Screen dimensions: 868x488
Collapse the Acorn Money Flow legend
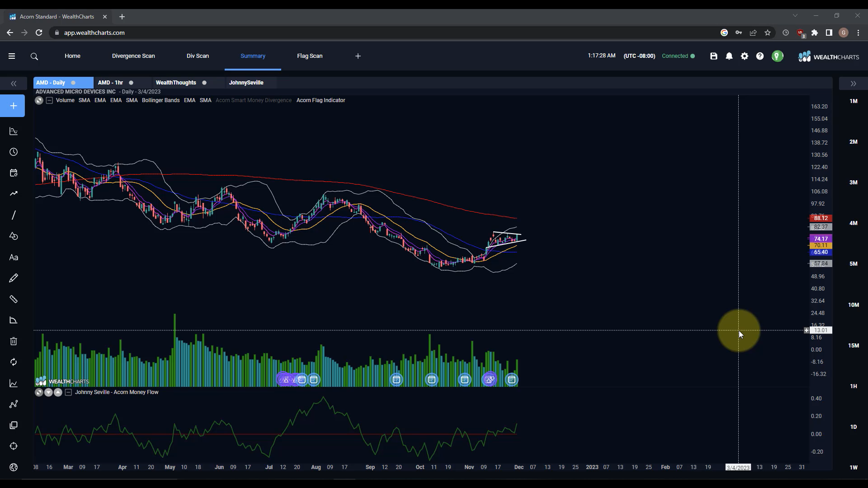pyautogui.click(x=68, y=392)
